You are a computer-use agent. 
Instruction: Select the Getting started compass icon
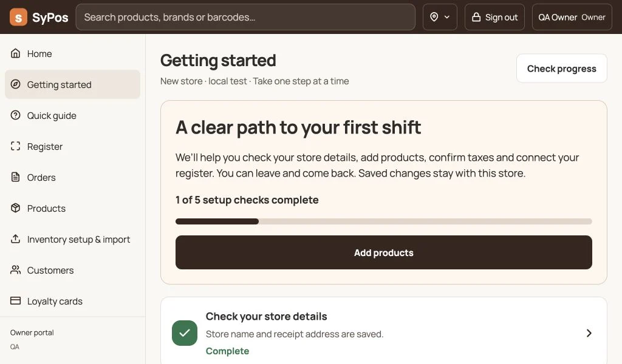[15, 84]
